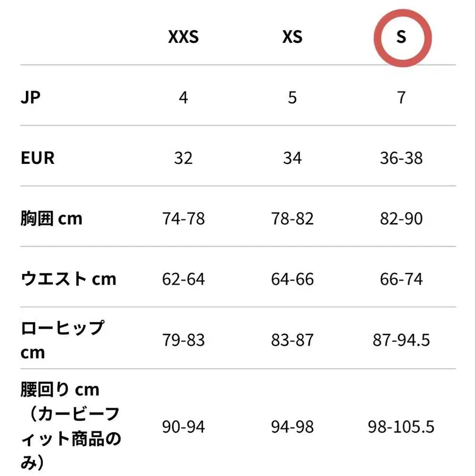Click JP size 7 cell
Image resolution: width=476 pixels, height=476 pixels.
pyautogui.click(x=401, y=98)
